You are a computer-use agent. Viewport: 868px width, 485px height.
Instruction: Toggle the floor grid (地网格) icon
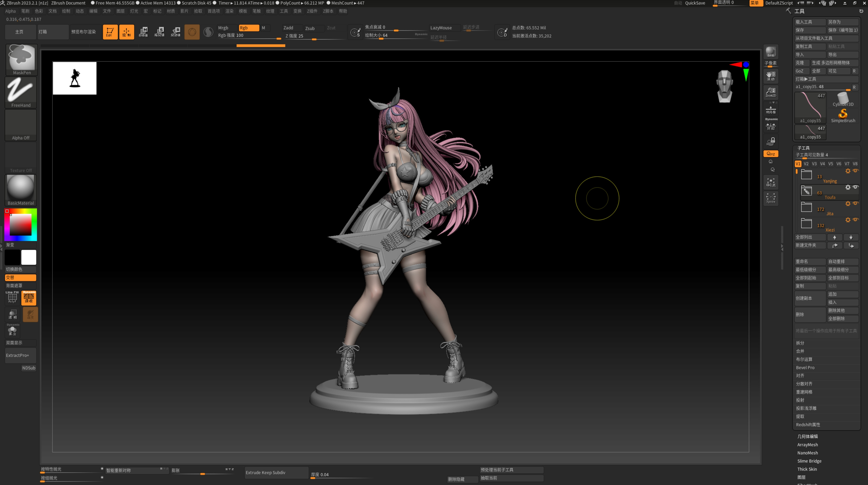coord(771,109)
